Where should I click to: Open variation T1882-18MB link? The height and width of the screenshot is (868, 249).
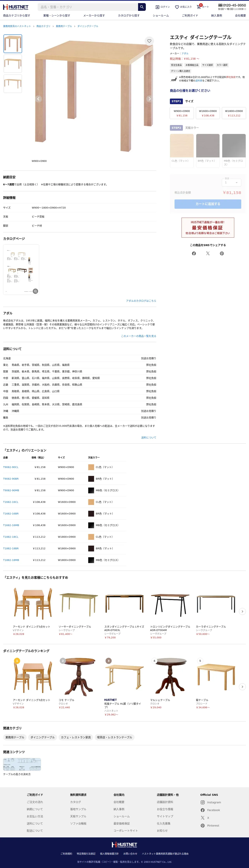coord(11,560)
